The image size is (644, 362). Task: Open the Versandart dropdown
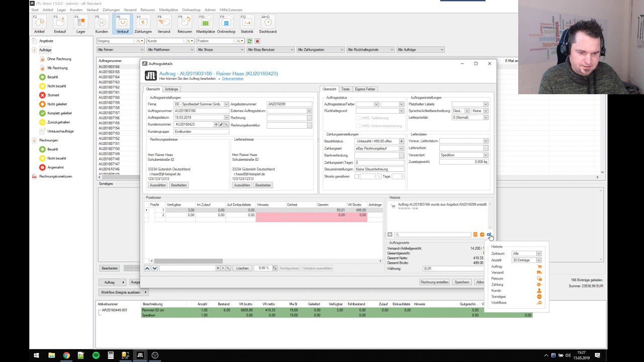[486, 155]
